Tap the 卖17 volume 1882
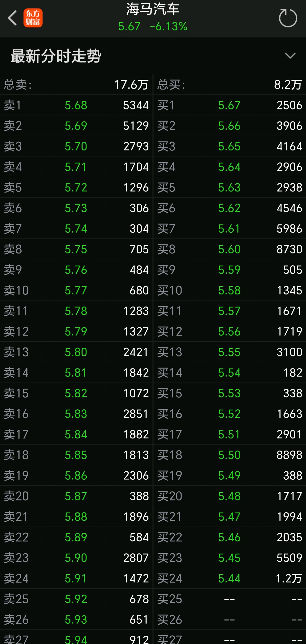 [136, 434]
